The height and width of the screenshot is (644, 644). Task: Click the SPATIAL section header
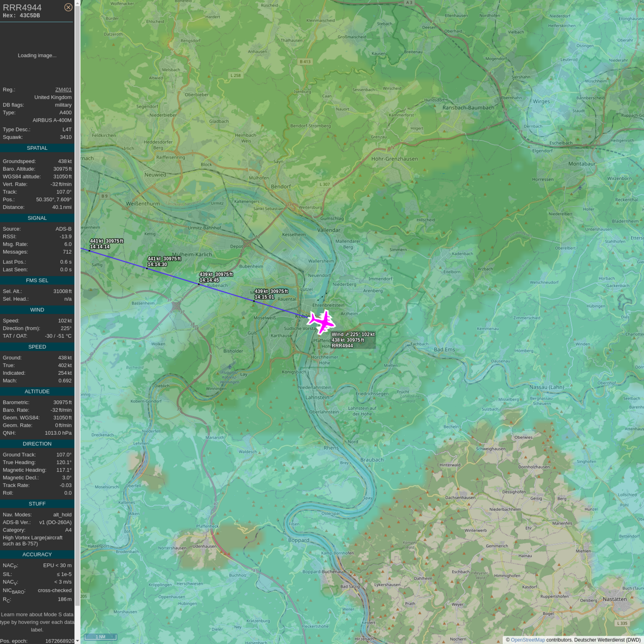coord(37,148)
